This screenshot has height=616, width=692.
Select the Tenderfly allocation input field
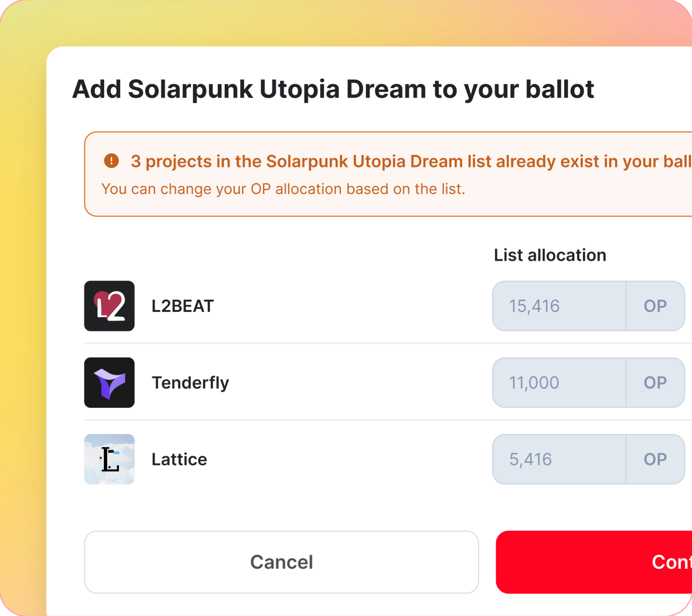coord(559,383)
